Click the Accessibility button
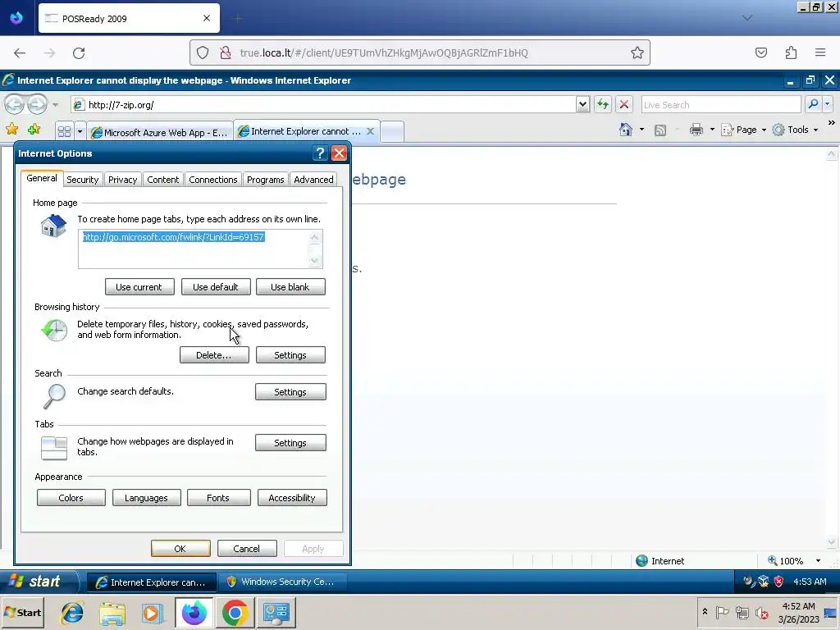The width and height of the screenshot is (840, 630). coord(292,498)
